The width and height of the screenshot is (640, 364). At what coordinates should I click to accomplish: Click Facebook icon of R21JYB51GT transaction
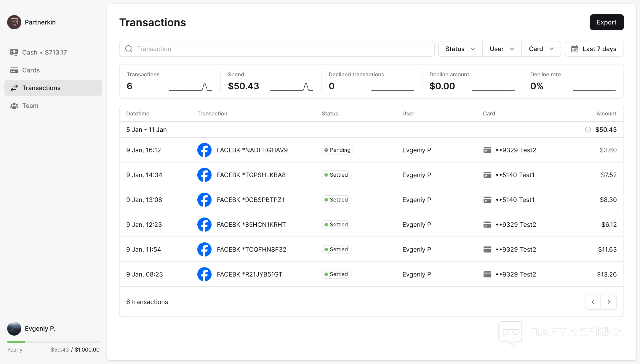[x=204, y=274]
